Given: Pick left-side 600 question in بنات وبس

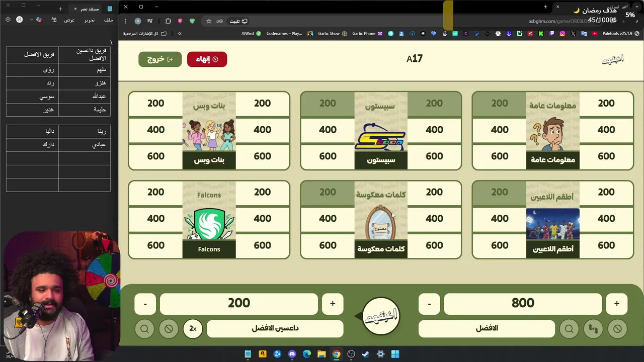Looking at the screenshot, I should pos(155,156).
